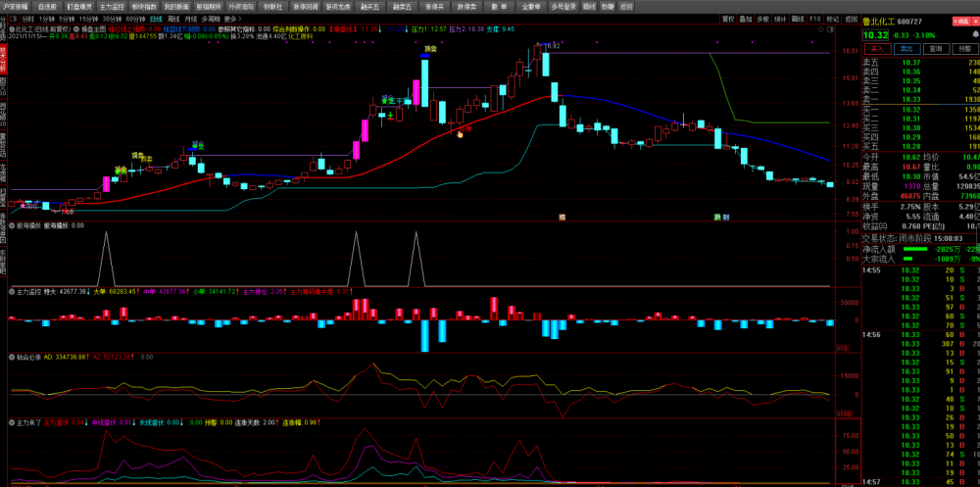Click the alert bell icon

click(975, 34)
